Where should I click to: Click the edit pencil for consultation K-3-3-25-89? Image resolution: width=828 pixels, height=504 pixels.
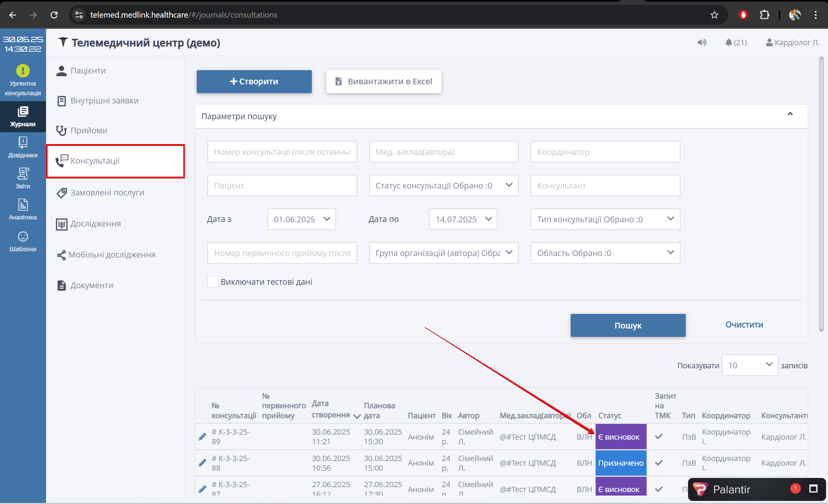[202, 437]
